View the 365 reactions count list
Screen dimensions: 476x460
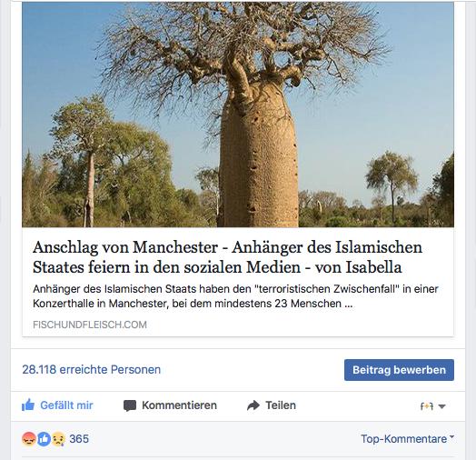click(x=79, y=439)
